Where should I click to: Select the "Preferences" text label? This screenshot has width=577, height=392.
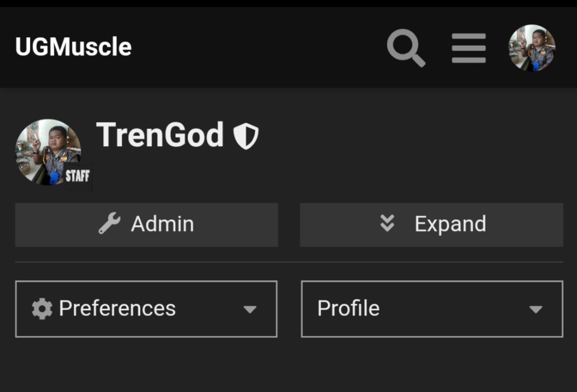(x=117, y=309)
